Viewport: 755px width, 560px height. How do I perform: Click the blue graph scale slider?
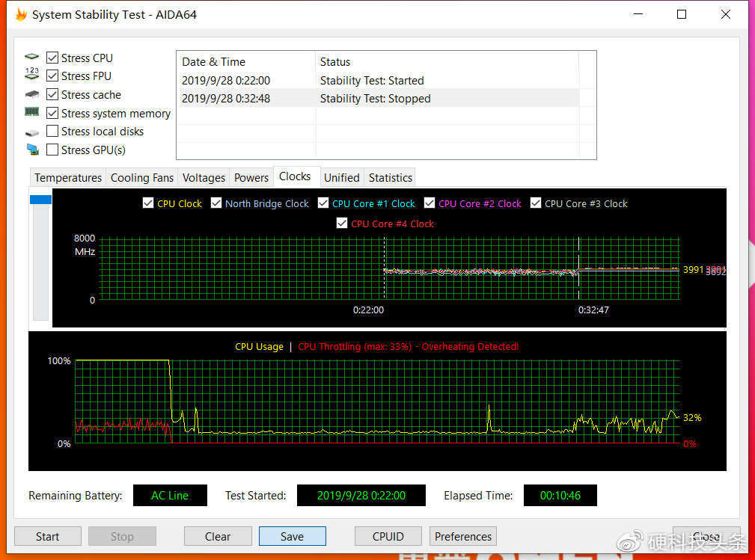tap(40, 199)
